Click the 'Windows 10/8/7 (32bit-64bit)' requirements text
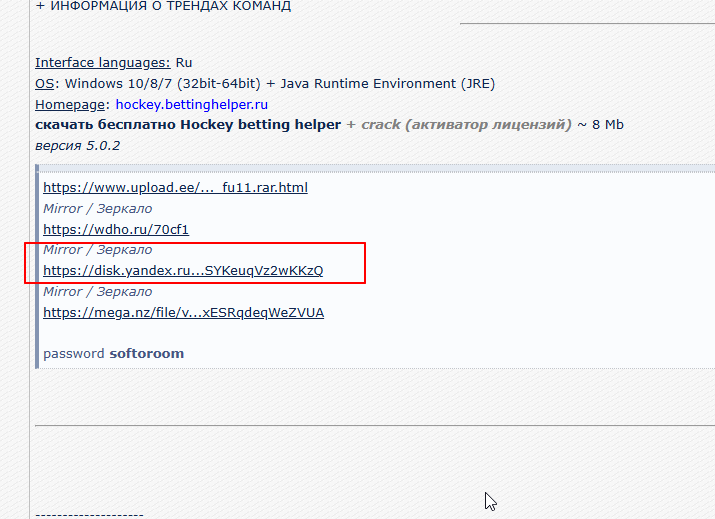This screenshot has width=715, height=519. (x=162, y=84)
